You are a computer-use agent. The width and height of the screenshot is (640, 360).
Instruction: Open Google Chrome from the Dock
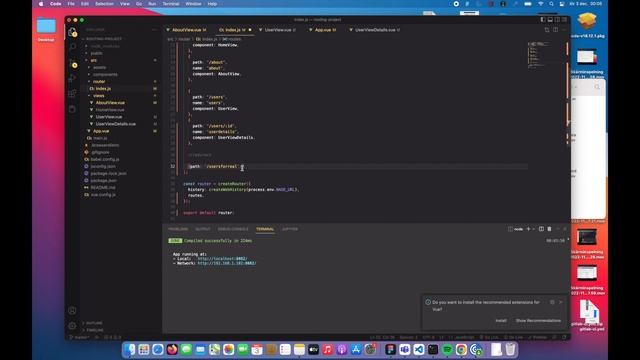click(x=461, y=349)
